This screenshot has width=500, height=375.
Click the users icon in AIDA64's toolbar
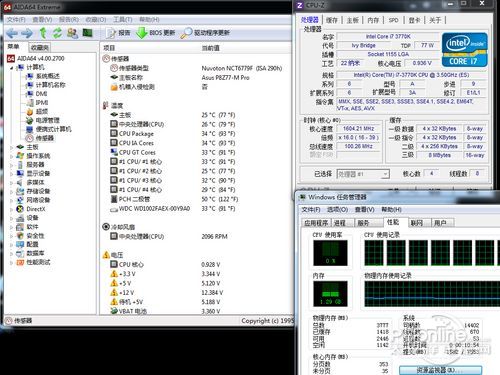pos(72,33)
